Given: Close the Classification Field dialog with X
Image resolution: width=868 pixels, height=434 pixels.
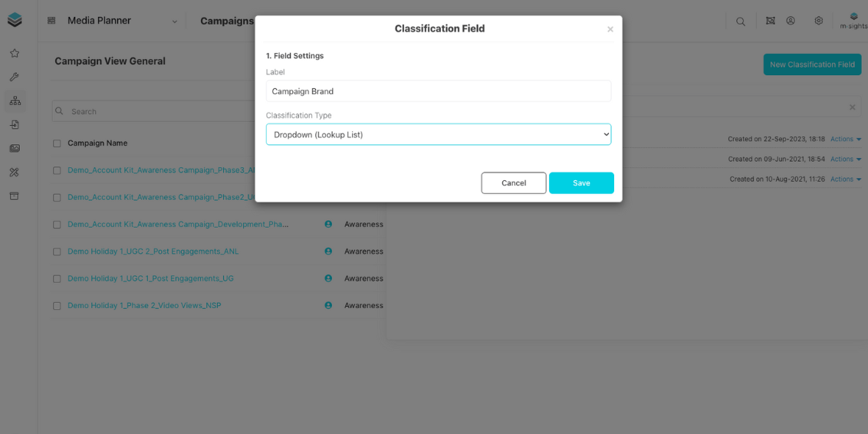Looking at the screenshot, I should pyautogui.click(x=610, y=30).
